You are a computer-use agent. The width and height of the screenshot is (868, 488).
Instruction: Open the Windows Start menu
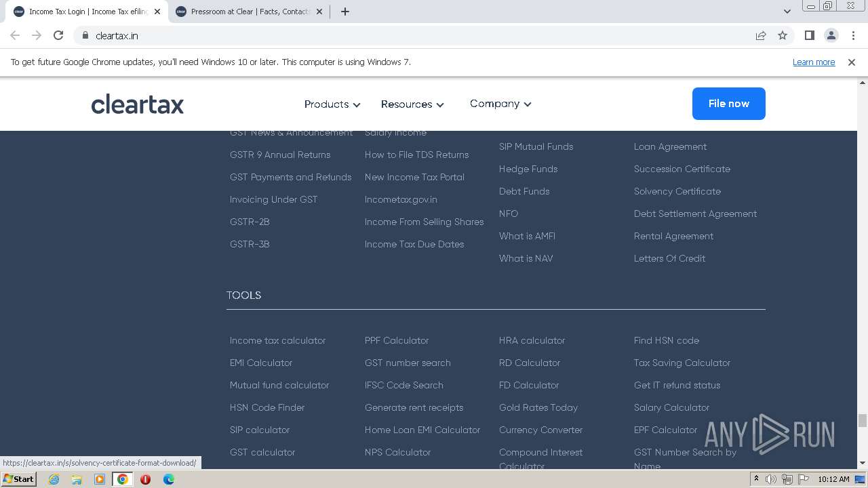pyautogui.click(x=19, y=479)
